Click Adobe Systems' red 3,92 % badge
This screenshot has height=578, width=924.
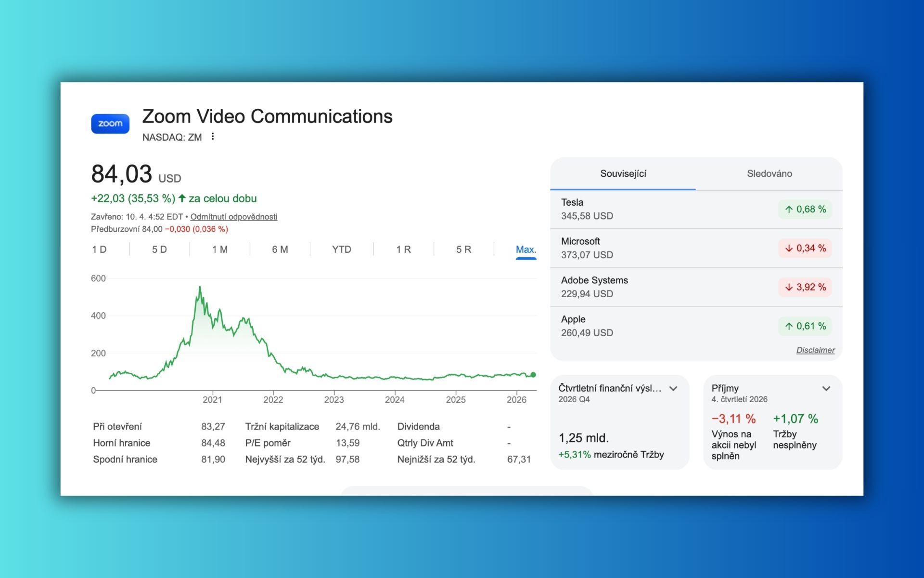pyautogui.click(x=805, y=288)
